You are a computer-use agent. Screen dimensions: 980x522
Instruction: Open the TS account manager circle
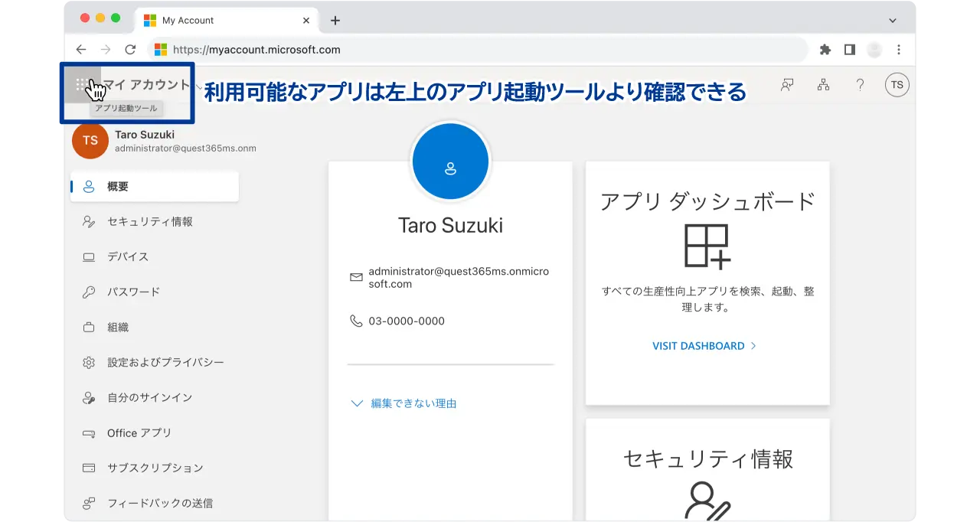tap(897, 85)
